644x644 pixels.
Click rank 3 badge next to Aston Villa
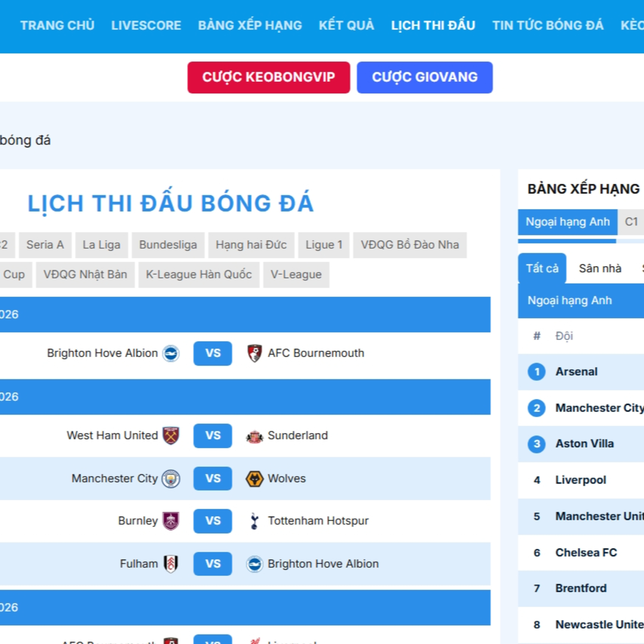click(x=537, y=444)
